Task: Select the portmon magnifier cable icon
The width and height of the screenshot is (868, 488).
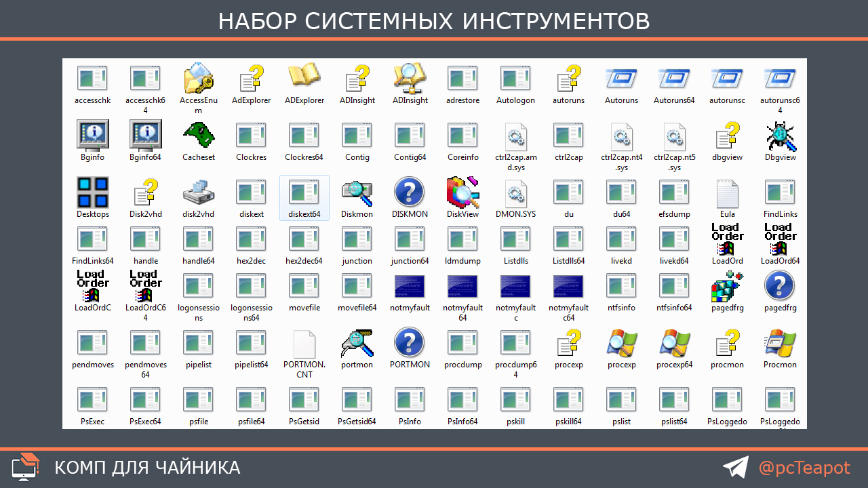Action: point(357,342)
